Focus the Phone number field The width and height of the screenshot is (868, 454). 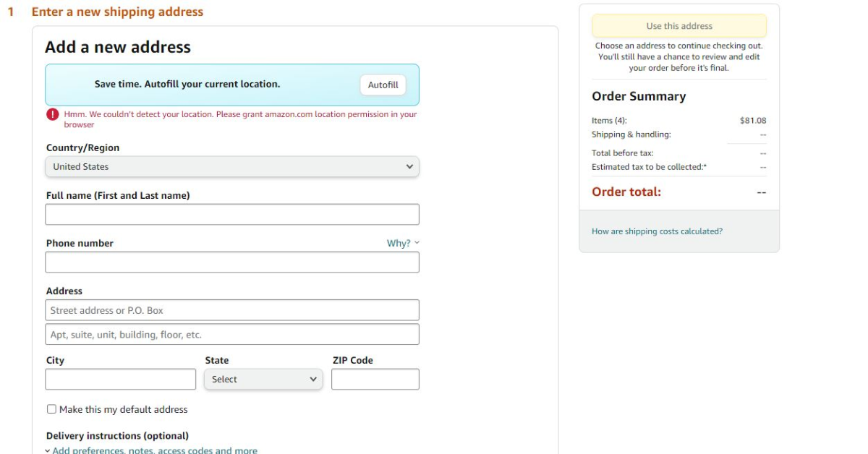231,262
